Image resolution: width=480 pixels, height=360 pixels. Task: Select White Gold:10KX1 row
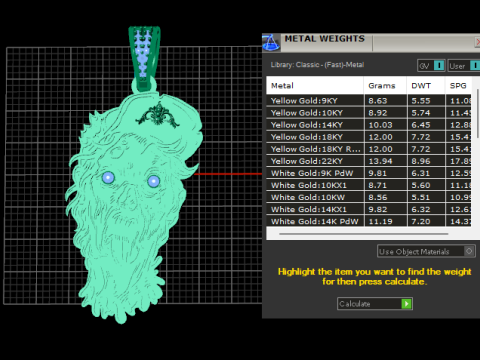coord(369,185)
